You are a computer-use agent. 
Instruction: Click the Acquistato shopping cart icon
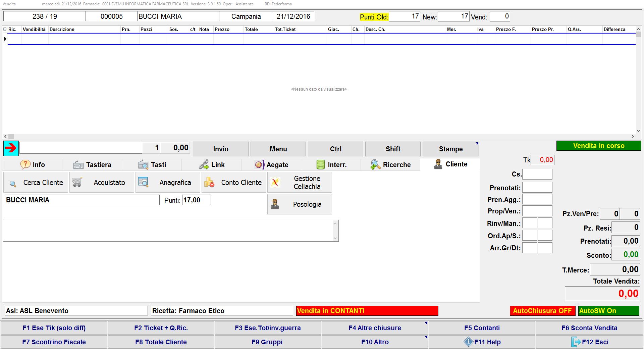[77, 182]
